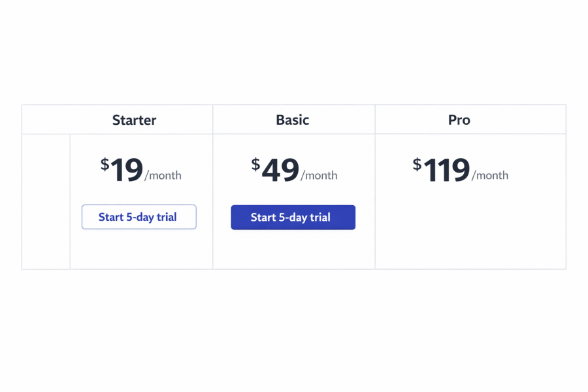Click the Basic plan's Start 5-day trial button
Screen dimensions: 588x392
pos(293,217)
